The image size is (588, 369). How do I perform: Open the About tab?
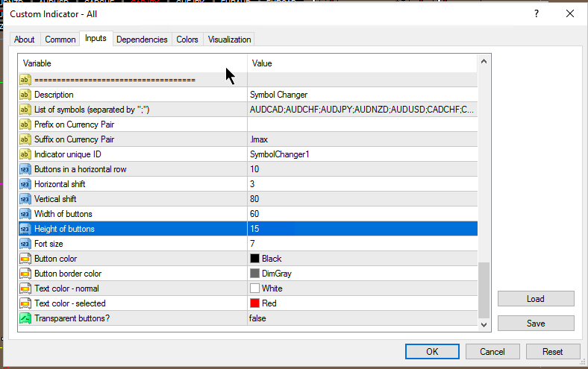click(25, 40)
